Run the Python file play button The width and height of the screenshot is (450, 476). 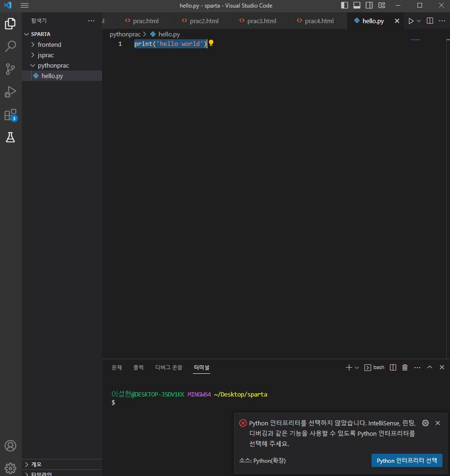click(411, 21)
